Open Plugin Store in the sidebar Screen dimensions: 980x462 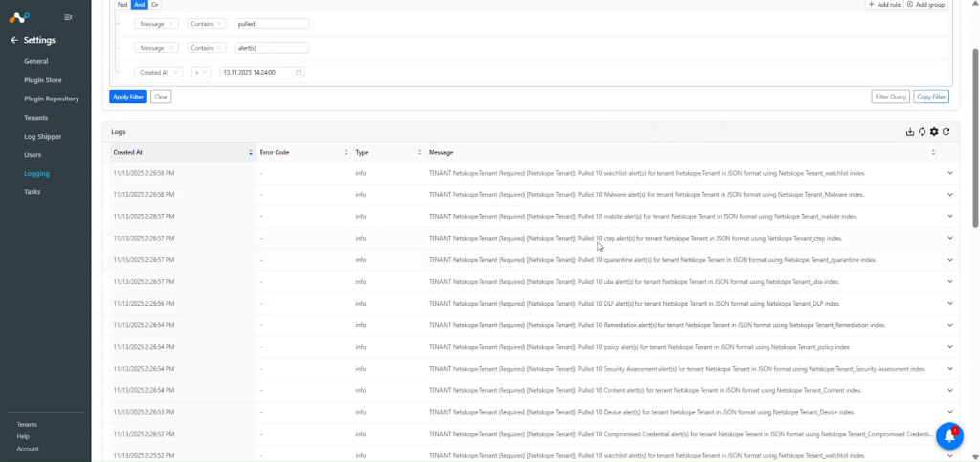click(x=42, y=80)
